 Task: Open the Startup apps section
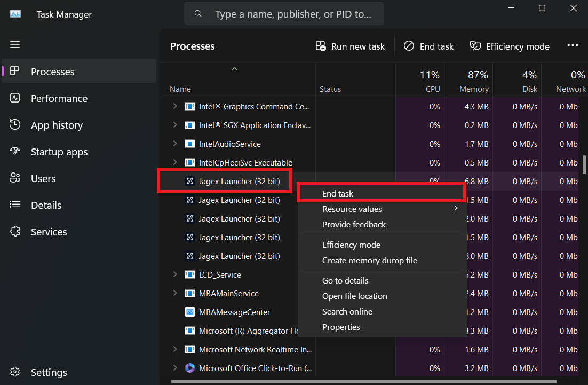pos(59,152)
